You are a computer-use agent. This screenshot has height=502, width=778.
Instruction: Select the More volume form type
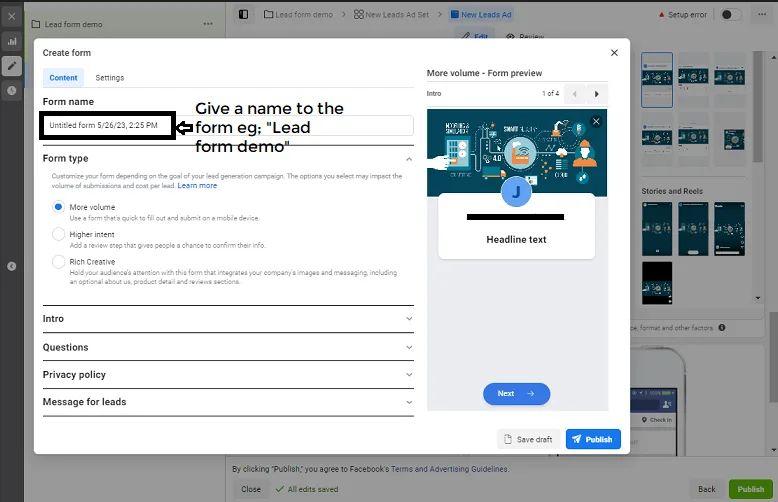[59, 207]
